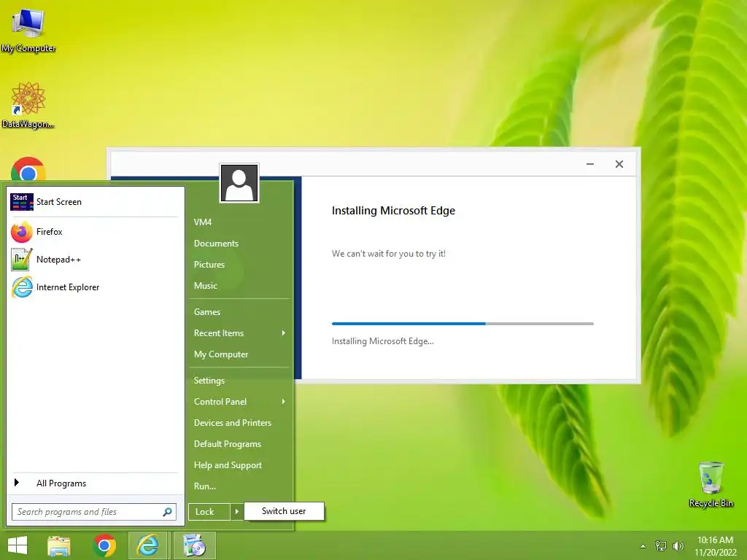Click the Installing Microsoft Edge heading

[x=393, y=211]
